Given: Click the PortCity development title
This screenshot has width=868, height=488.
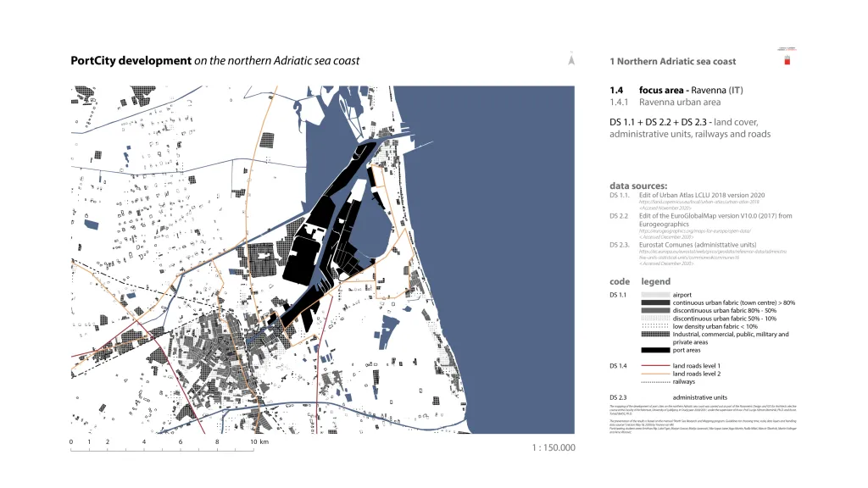Looking at the screenshot, I should (131, 61).
